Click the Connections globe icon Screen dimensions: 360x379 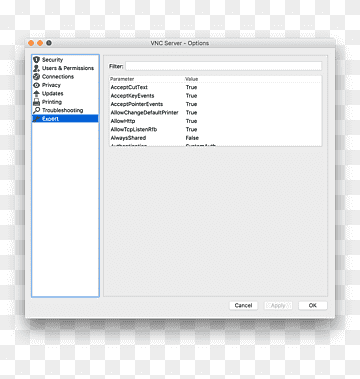[36, 77]
